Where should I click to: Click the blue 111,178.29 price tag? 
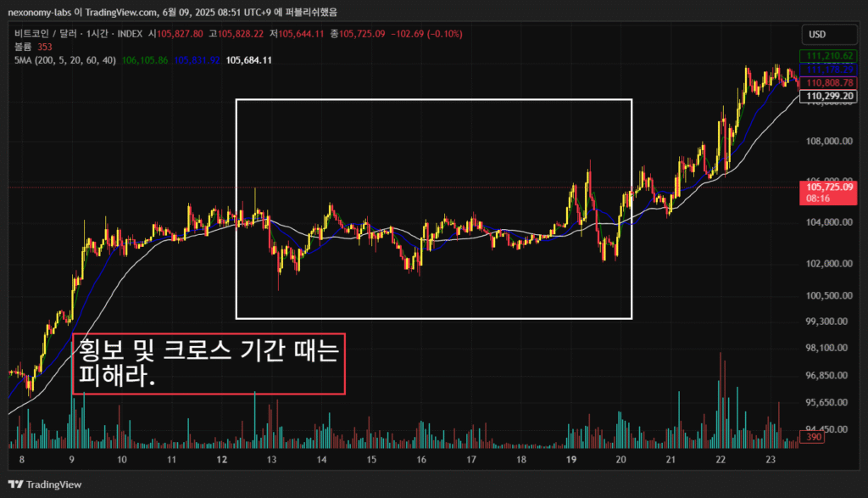click(x=829, y=70)
